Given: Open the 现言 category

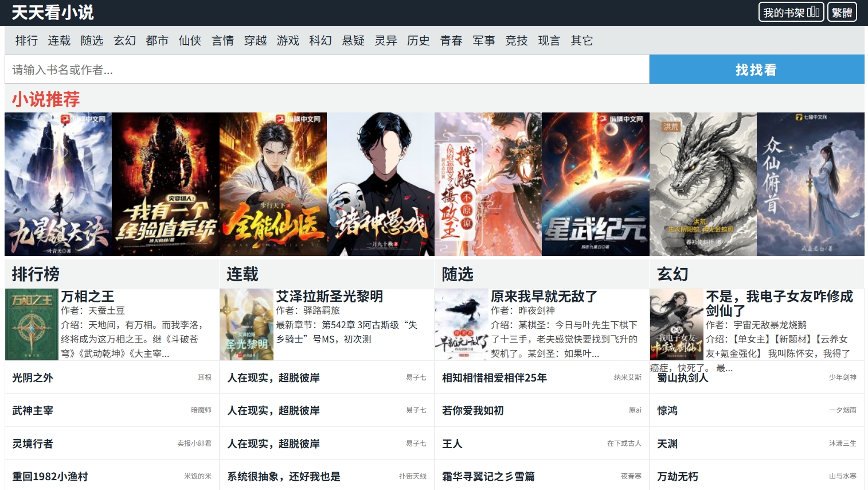Looking at the screenshot, I should point(549,40).
